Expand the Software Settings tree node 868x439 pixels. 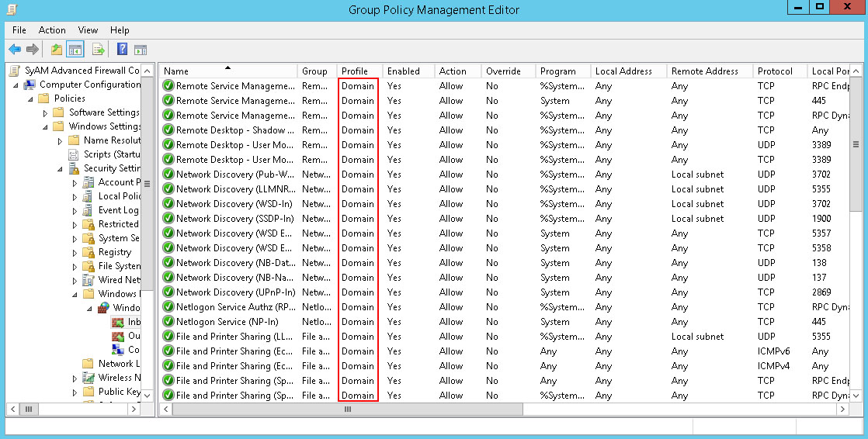click(46, 112)
